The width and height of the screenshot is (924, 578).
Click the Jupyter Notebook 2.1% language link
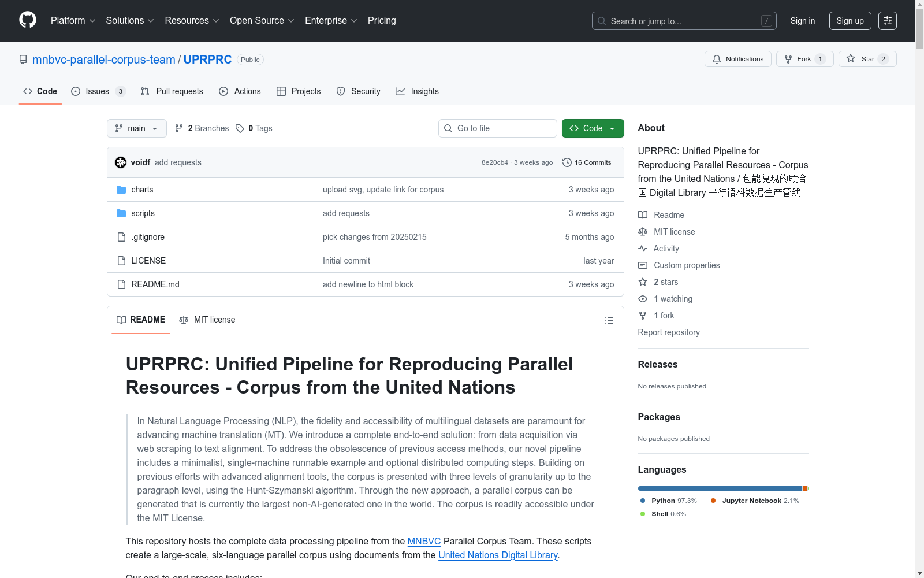tap(755, 501)
